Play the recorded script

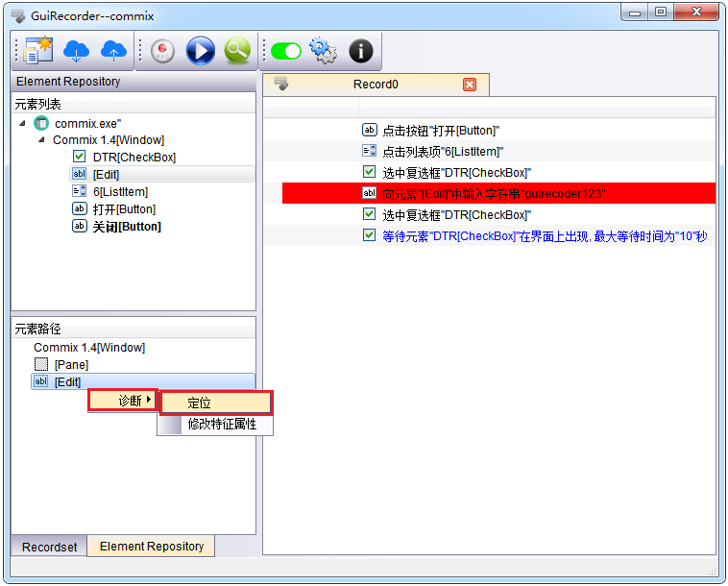[x=200, y=51]
